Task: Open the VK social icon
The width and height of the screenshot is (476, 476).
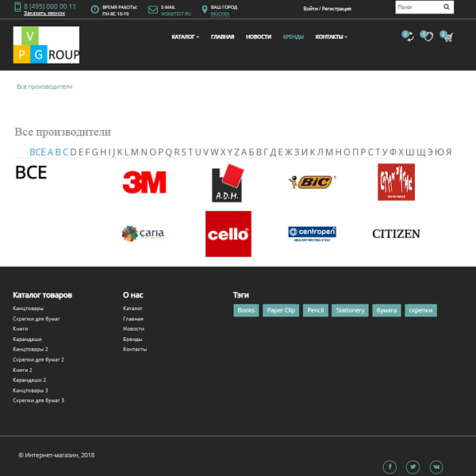Action: pos(436,466)
